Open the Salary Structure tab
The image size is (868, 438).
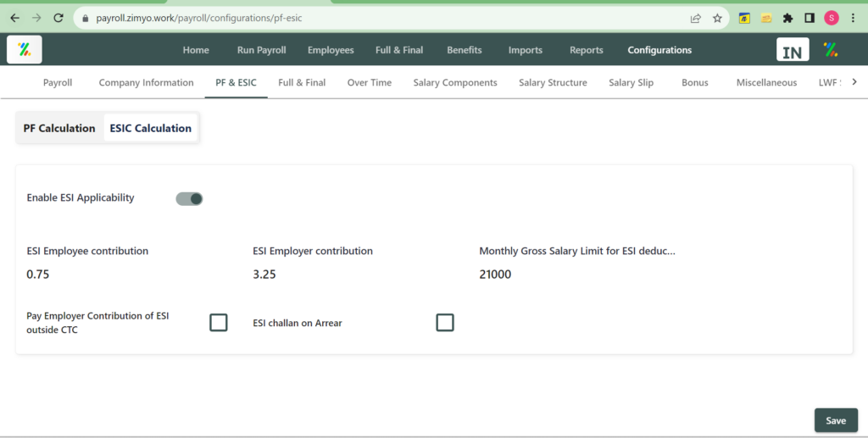[x=553, y=82]
